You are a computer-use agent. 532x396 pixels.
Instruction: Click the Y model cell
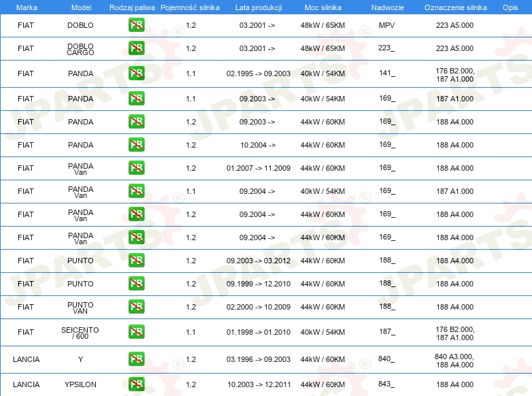[80, 359]
